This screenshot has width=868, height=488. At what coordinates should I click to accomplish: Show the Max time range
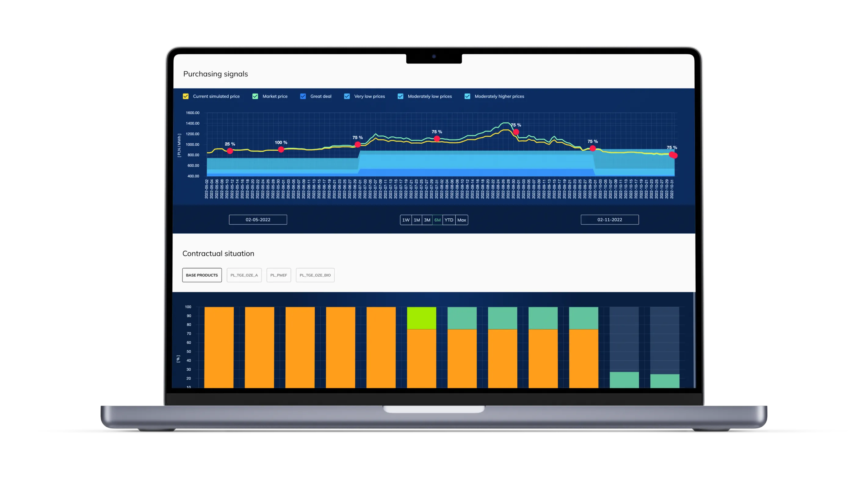point(462,220)
